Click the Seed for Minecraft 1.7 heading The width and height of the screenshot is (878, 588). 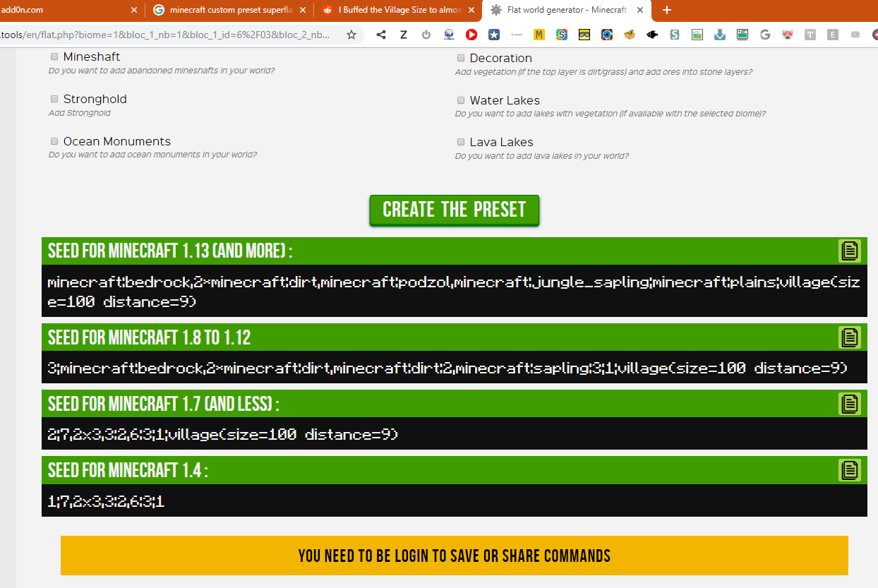coord(163,404)
